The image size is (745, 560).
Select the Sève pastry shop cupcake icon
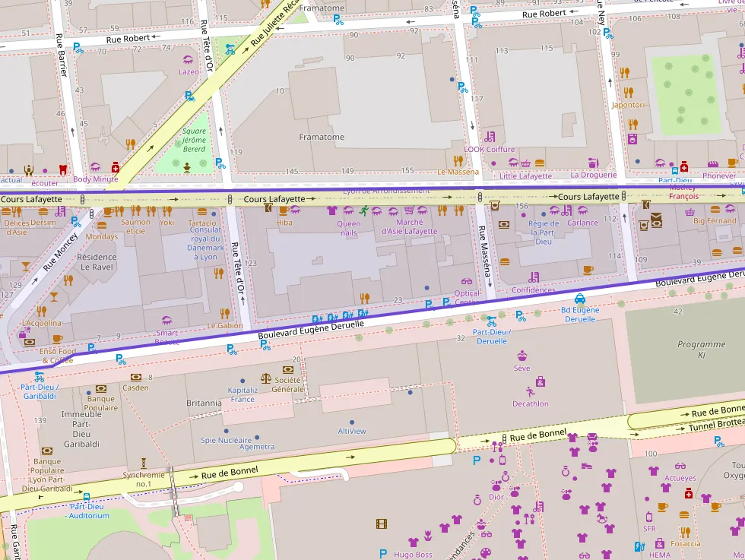pyautogui.click(x=522, y=356)
